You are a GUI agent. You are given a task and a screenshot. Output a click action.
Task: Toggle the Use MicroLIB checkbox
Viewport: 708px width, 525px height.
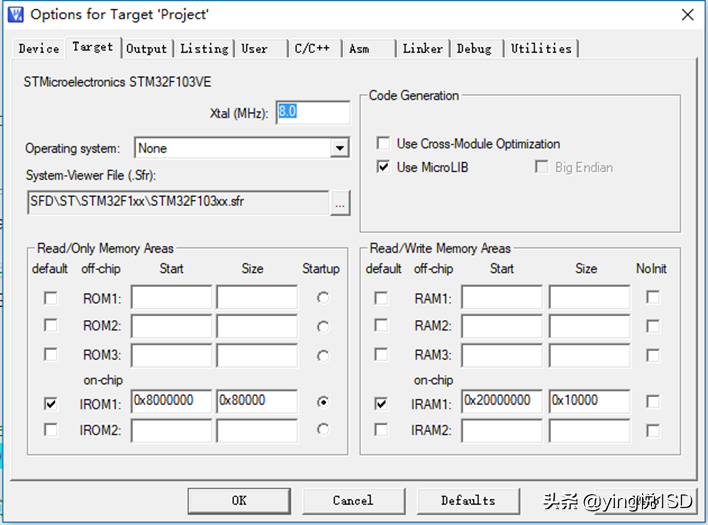(383, 167)
